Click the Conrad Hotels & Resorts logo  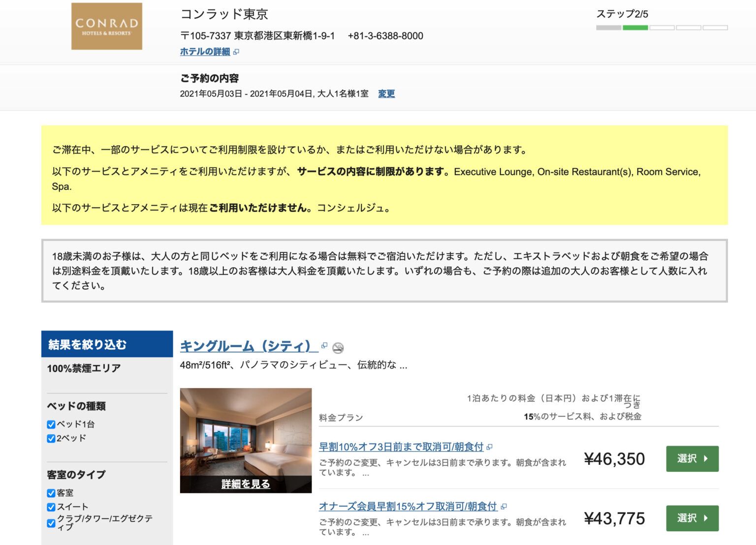pos(107,26)
